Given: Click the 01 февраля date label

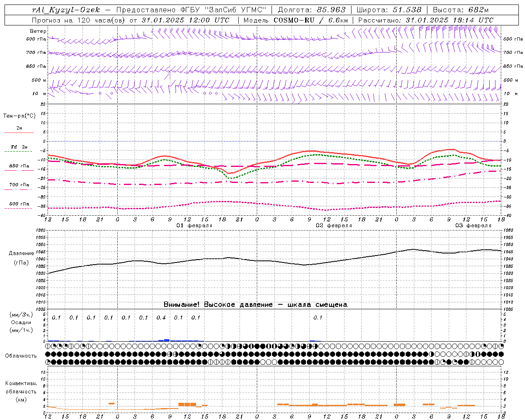Looking at the screenshot, I should click(194, 226).
